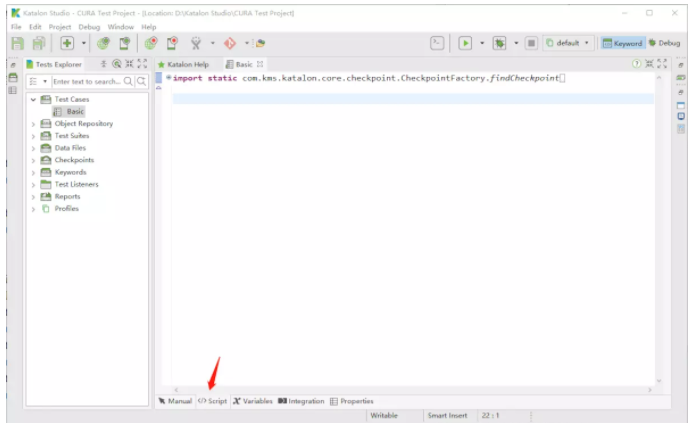Expand the Data Files folder

point(33,148)
